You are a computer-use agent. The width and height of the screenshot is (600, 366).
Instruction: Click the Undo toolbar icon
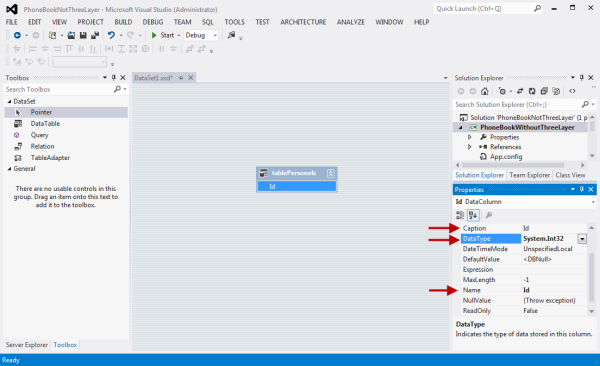(111, 35)
